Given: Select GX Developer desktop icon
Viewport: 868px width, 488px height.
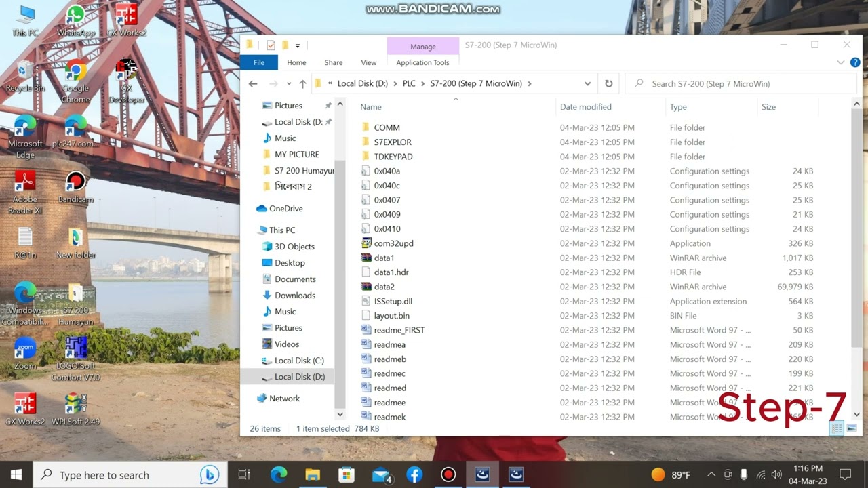Looking at the screenshot, I should coord(126,81).
